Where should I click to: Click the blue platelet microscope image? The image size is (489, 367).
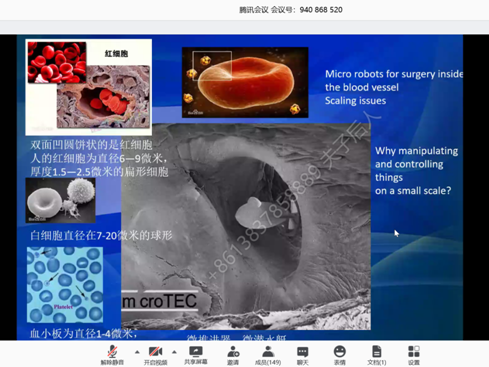pos(65,285)
